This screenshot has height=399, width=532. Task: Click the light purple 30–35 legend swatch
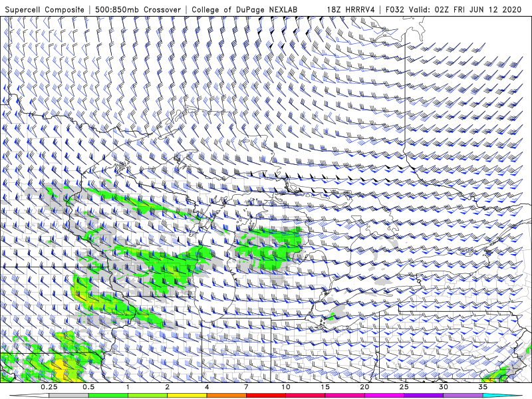[x=463, y=396]
